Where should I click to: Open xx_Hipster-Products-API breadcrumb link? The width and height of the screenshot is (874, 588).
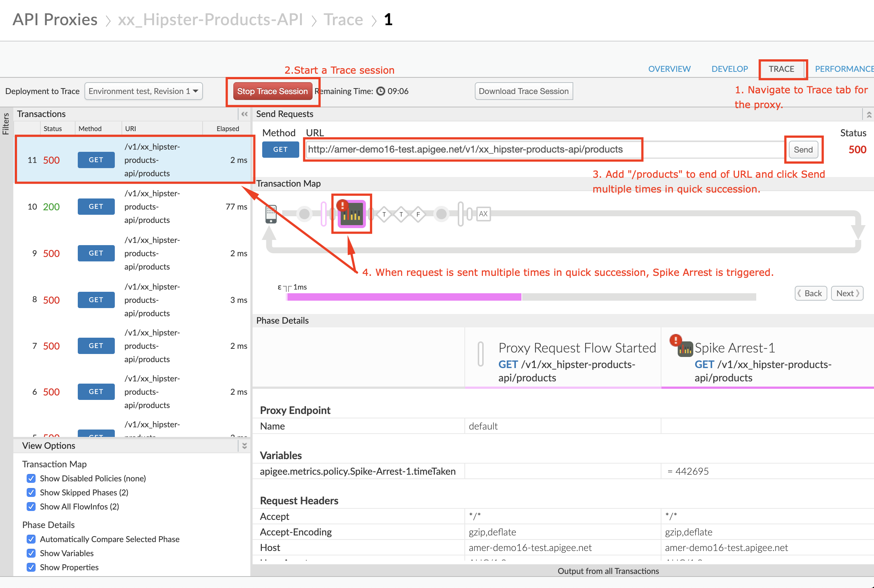point(210,20)
